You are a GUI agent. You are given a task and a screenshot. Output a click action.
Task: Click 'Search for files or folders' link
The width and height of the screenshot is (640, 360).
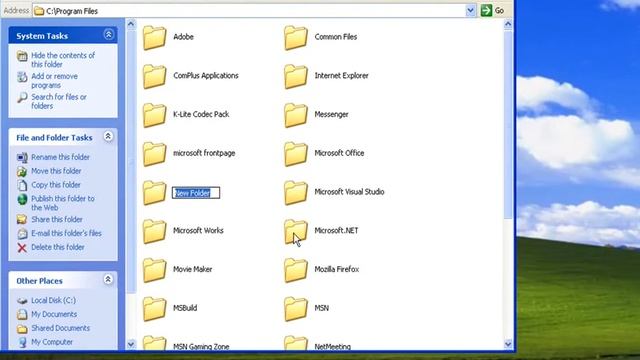(59, 102)
